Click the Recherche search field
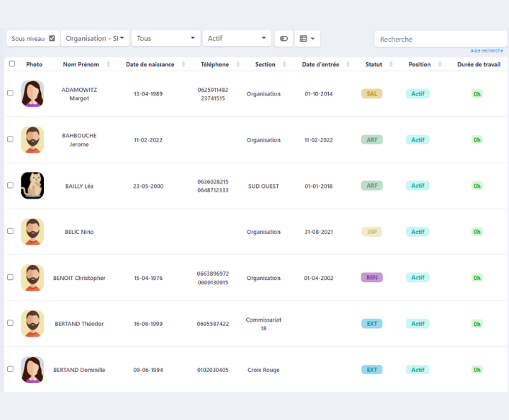This screenshot has height=420, width=509. (440, 40)
